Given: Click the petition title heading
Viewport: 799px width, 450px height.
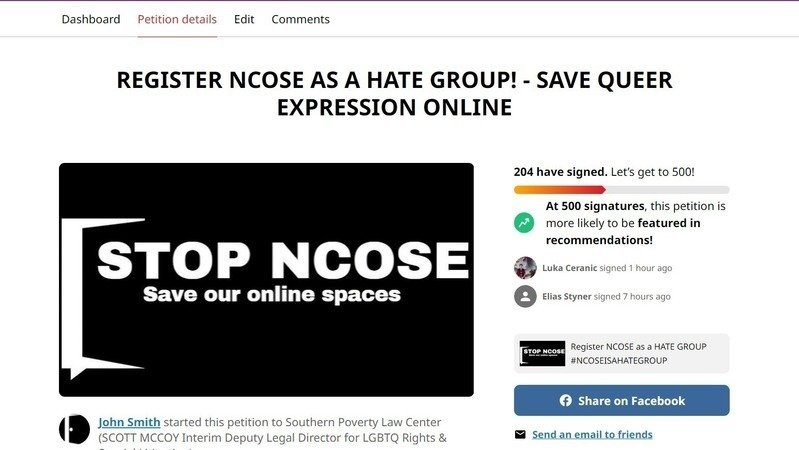Looking at the screenshot, I should 394,94.
